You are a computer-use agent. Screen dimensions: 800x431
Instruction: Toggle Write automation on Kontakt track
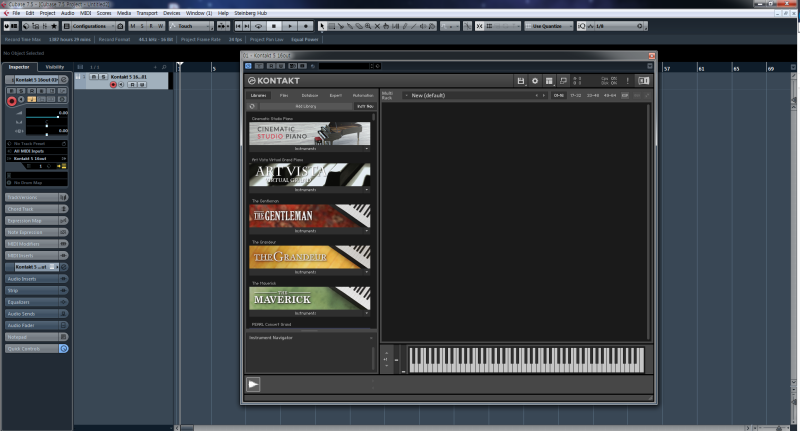tap(142, 85)
